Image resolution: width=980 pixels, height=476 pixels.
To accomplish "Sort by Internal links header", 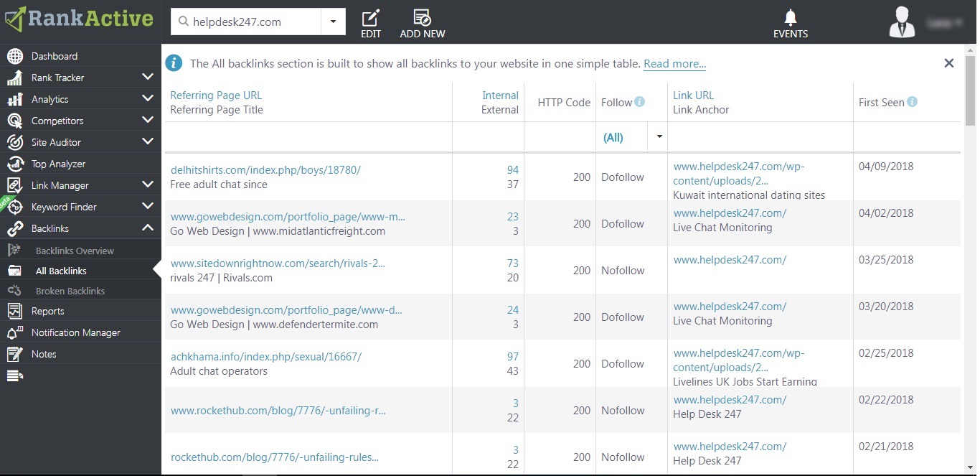I will point(500,95).
